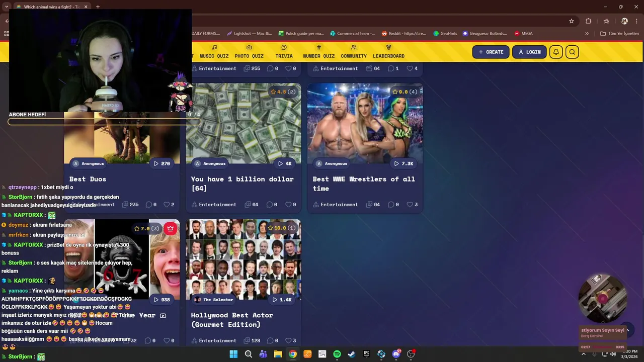Click the 9.0 star rating on WWE card

(x=405, y=92)
